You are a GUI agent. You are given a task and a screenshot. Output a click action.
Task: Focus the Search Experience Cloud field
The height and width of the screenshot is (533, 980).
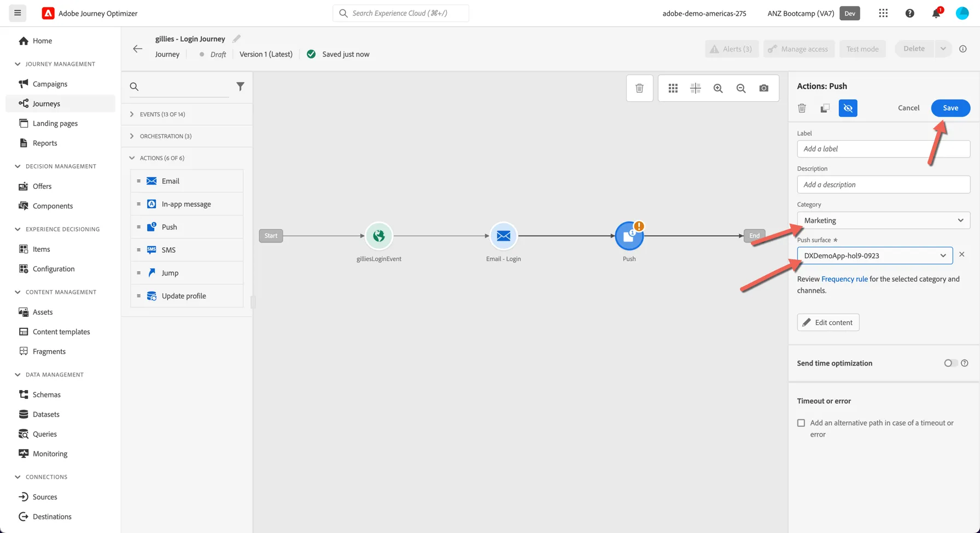click(x=400, y=13)
